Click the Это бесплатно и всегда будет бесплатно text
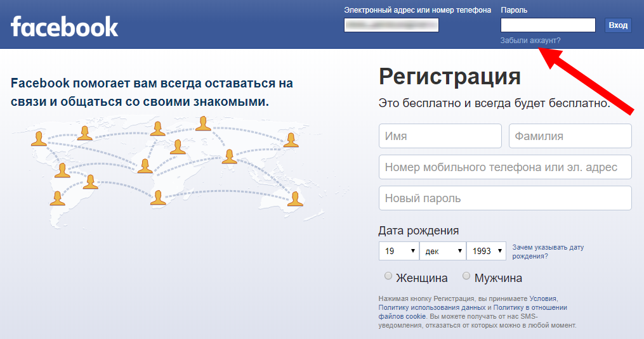644x339 pixels. (494, 103)
